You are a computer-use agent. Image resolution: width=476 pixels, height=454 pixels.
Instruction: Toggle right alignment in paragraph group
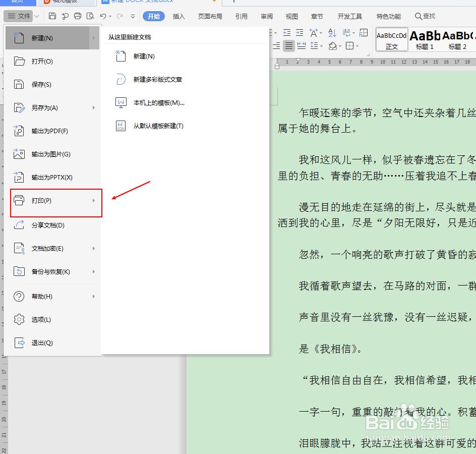[276, 45]
